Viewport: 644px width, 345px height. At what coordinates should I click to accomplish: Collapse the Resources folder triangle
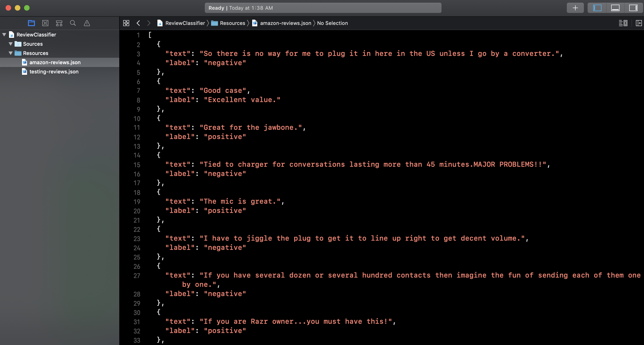[10, 53]
